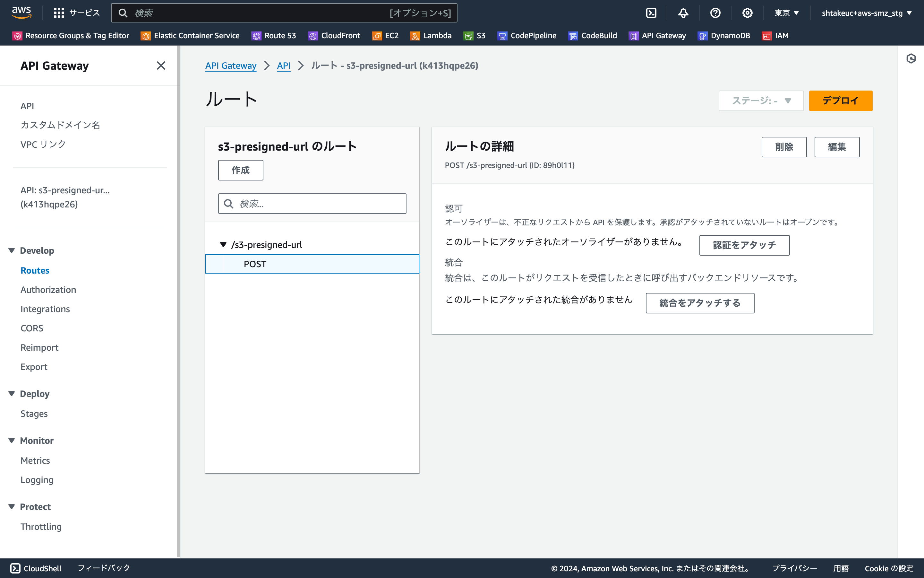Open Route 53 shortcut

click(x=273, y=36)
